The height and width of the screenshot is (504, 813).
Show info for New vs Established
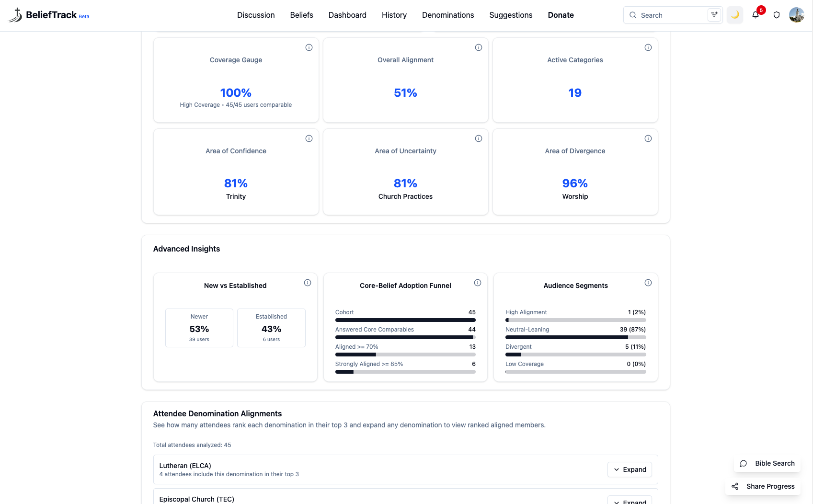308,283
